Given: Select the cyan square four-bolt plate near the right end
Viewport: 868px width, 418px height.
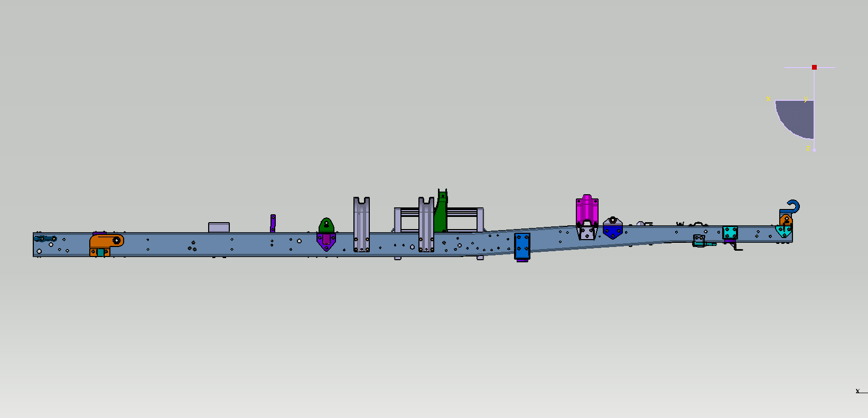Looking at the screenshot, I should click(730, 233).
